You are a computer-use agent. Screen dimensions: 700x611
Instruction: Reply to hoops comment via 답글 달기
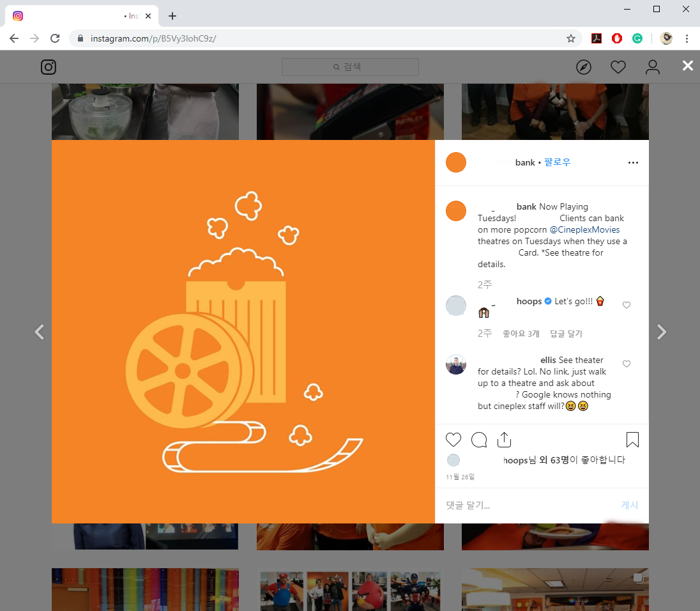coord(566,334)
